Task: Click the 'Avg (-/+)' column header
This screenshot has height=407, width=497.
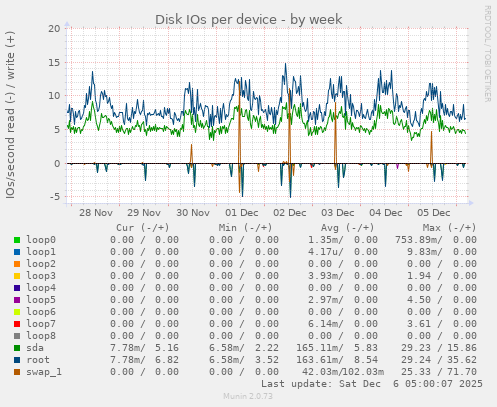Action: 347,228
